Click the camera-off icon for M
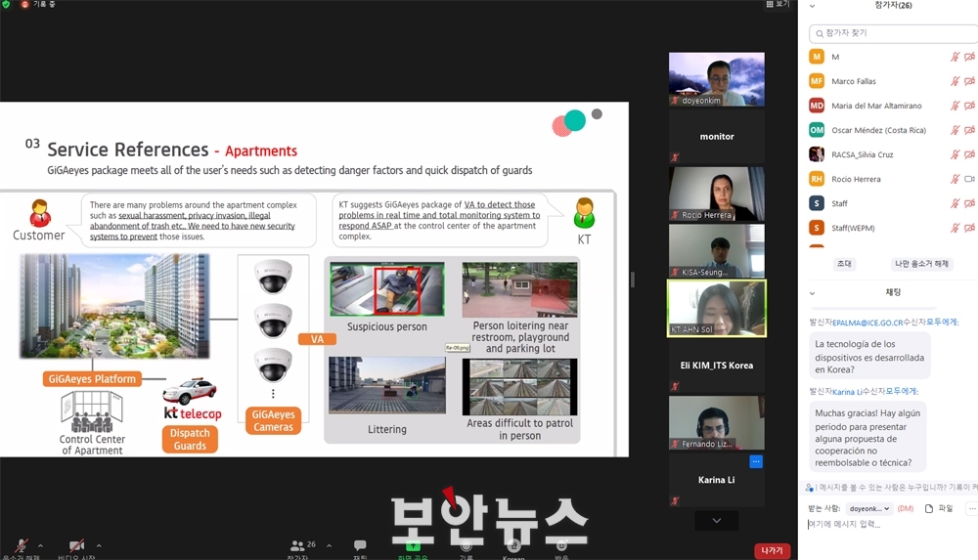This screenshot has width=978, height=560. (969, 57)
